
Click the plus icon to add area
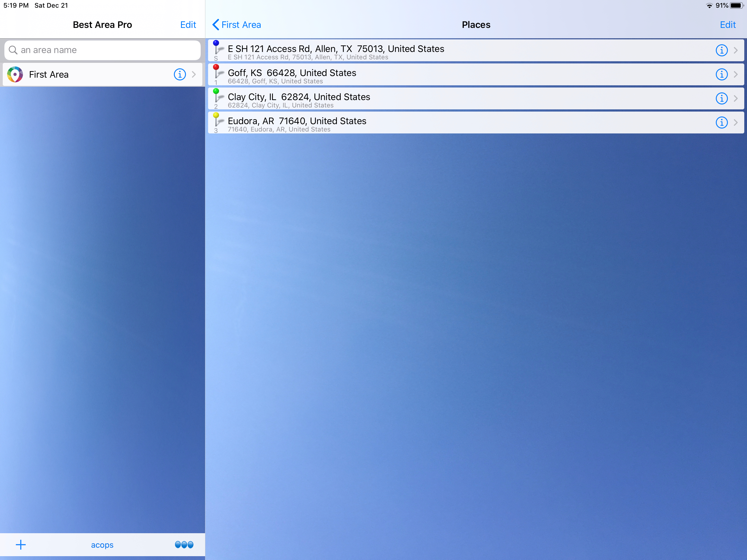[21, 544]
